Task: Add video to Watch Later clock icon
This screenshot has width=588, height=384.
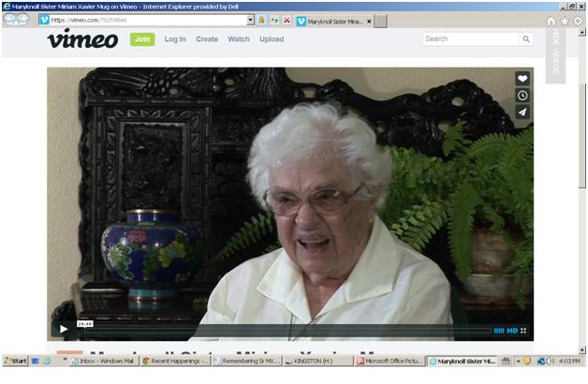Action: pyautogui.click(x=522, y=96)
